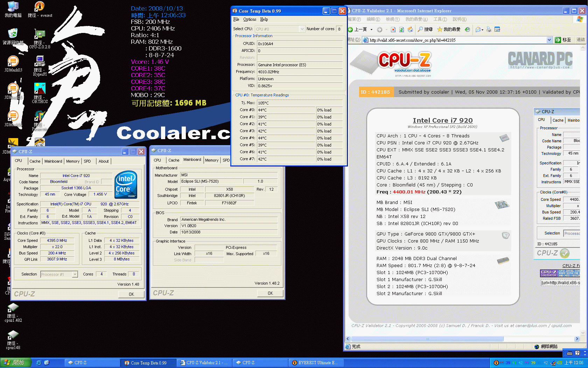The image size is (588, 368).
Task: Click the Print icon in Internet Explorer toolbar
Action: pos(489,29)
